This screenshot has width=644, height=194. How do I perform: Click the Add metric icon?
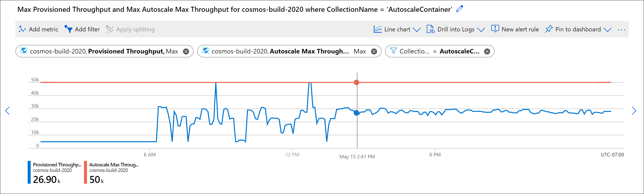[22, 29]
